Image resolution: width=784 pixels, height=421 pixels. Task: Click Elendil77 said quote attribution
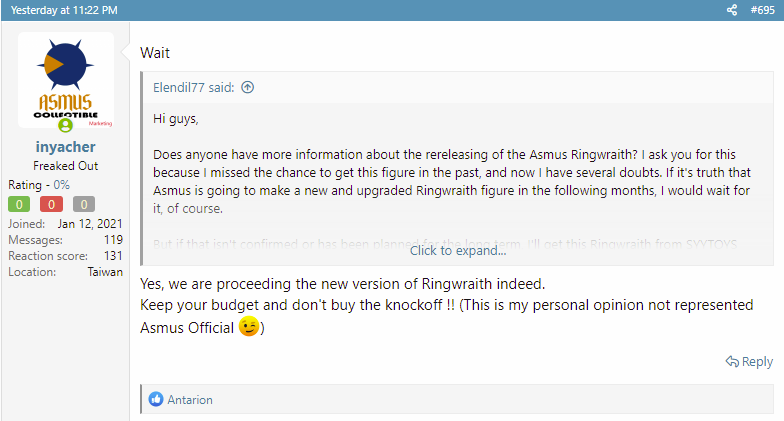[194, 88]
